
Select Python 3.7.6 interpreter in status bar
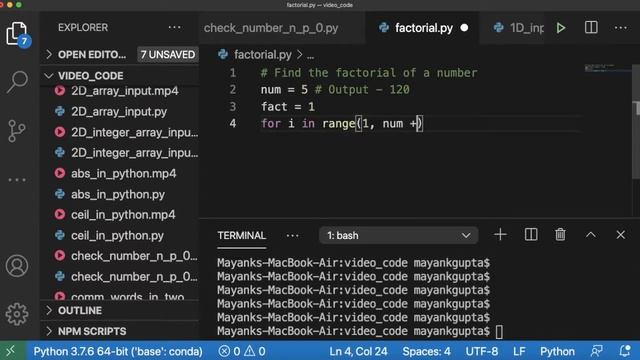[x=118, y=351]
